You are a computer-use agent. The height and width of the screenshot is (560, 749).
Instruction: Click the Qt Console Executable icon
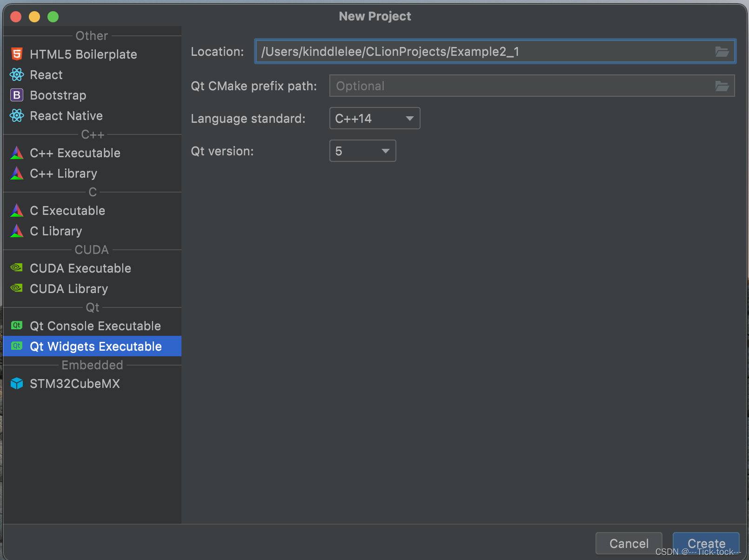[17, 325]
